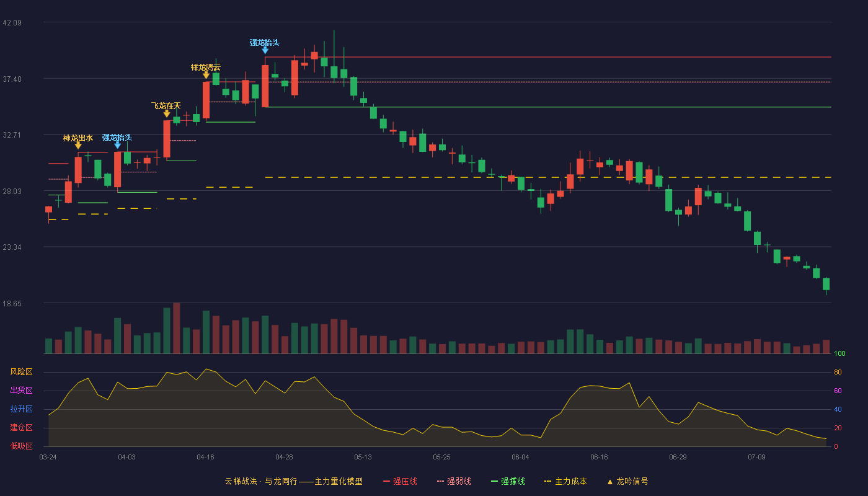868x496 pixels.
Task: Click the 05-25 date label
Action: point(441,457)
